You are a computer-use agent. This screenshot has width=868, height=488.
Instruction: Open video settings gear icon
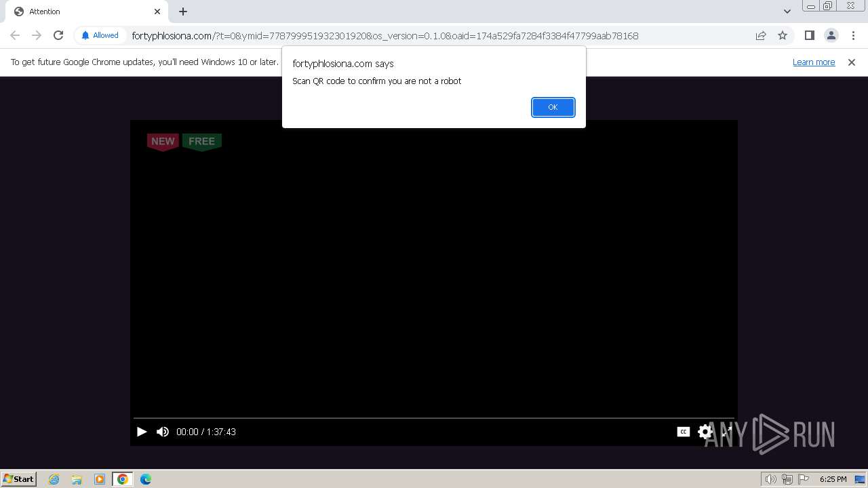tap(705, 432)
